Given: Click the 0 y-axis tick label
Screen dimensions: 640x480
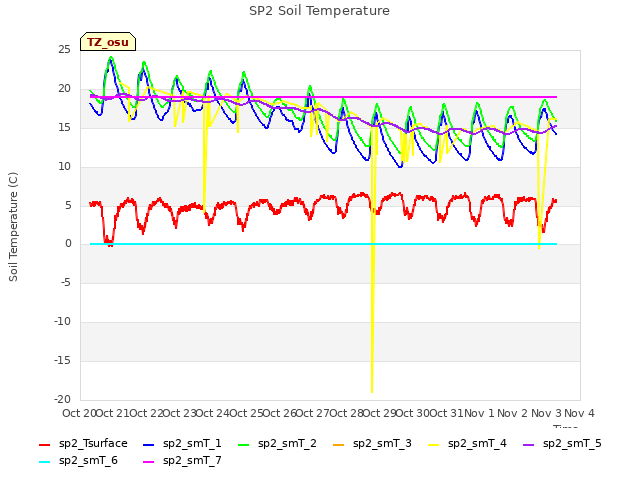Looking at the screenshot, I should (x=68, y=244).
